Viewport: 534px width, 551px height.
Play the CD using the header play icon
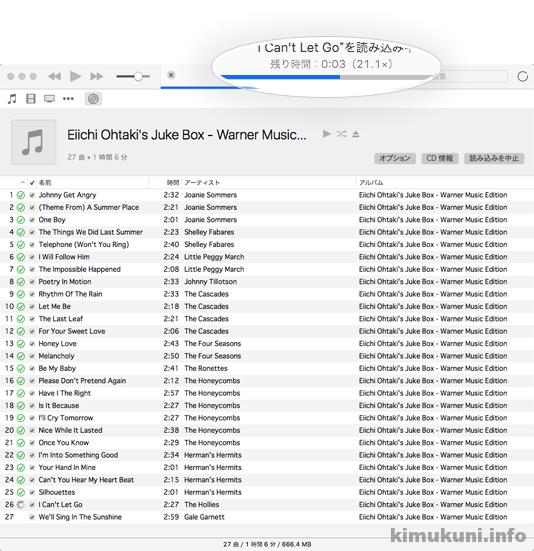coord(327,134)
